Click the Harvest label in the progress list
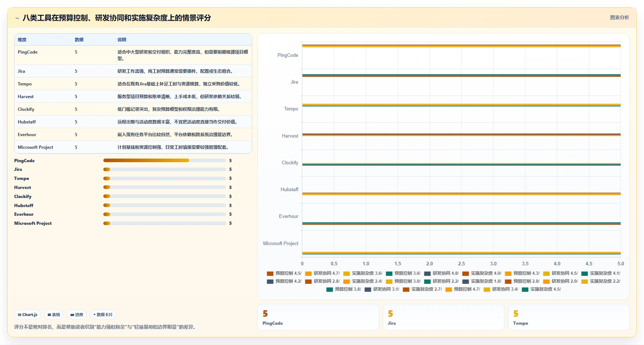 22,188
